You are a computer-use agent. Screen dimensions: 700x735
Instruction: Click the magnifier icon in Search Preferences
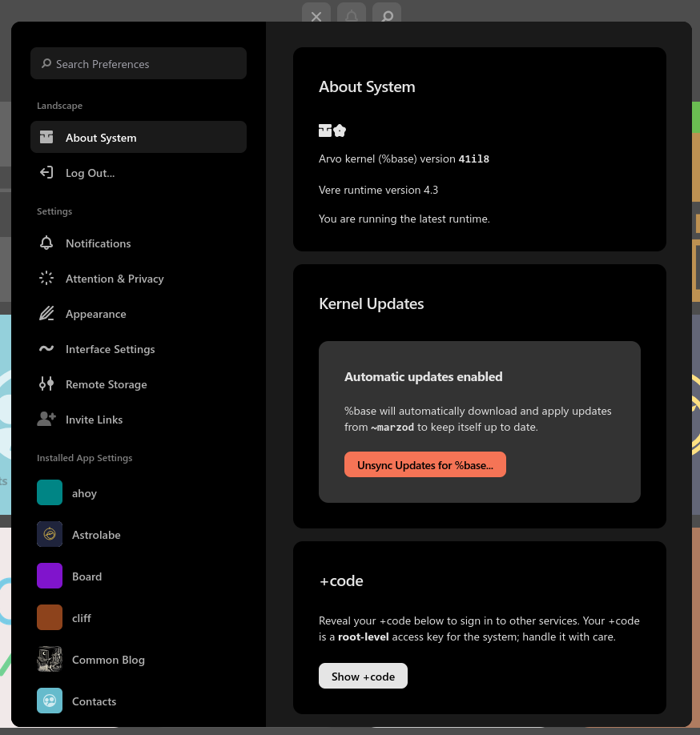46,63
